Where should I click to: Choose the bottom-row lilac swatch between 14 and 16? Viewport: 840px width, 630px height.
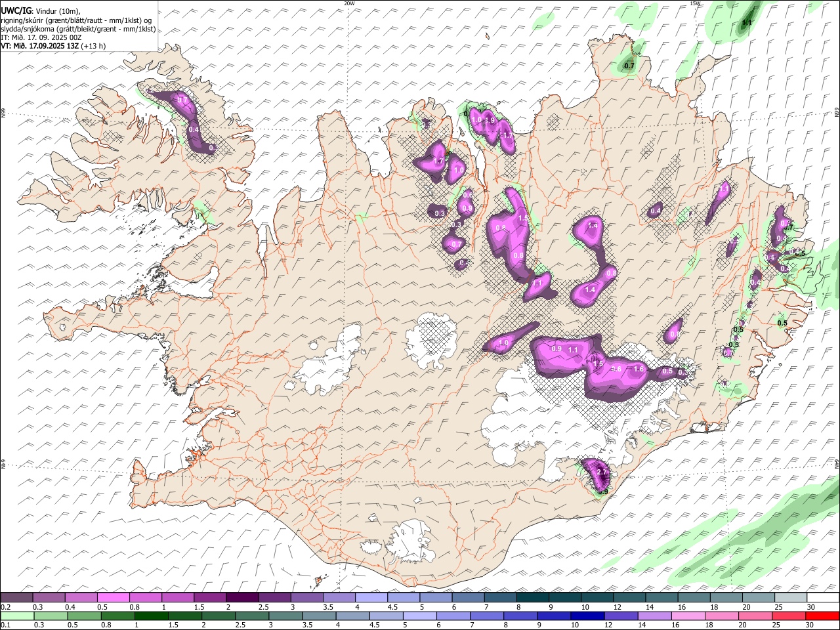(654, 616)
